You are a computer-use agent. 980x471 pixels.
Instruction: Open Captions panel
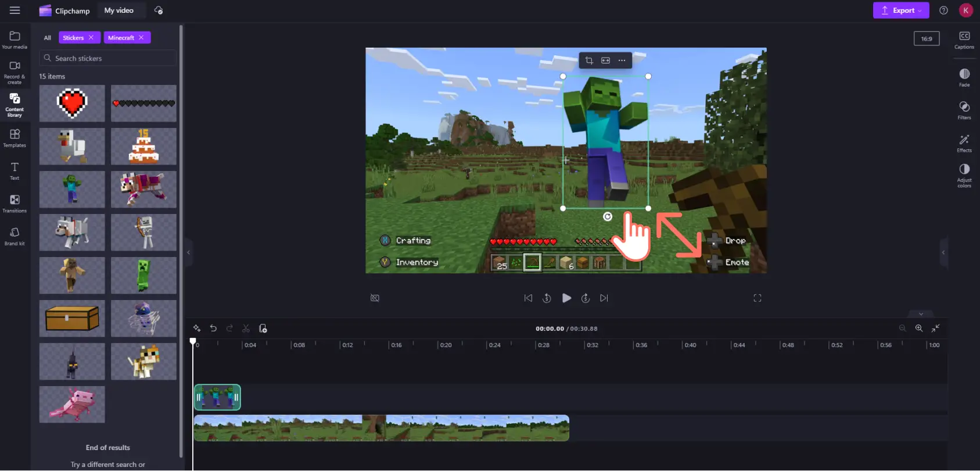click(x=964, y=40)
